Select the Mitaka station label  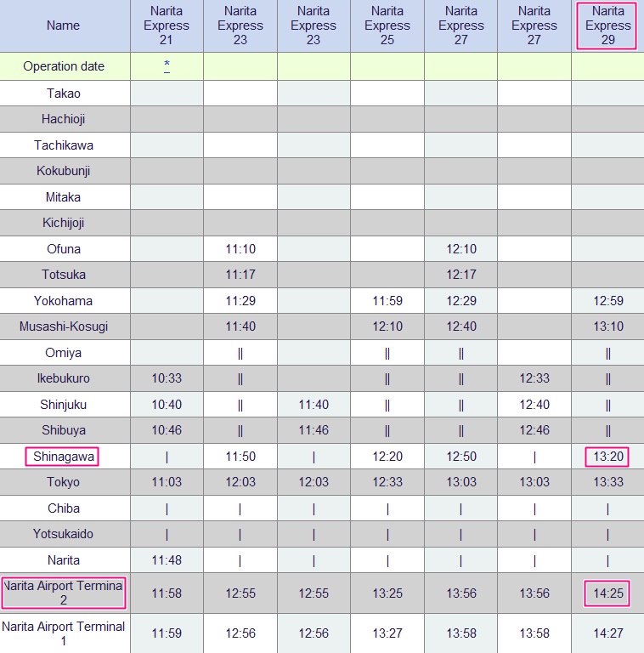point(63,197)
